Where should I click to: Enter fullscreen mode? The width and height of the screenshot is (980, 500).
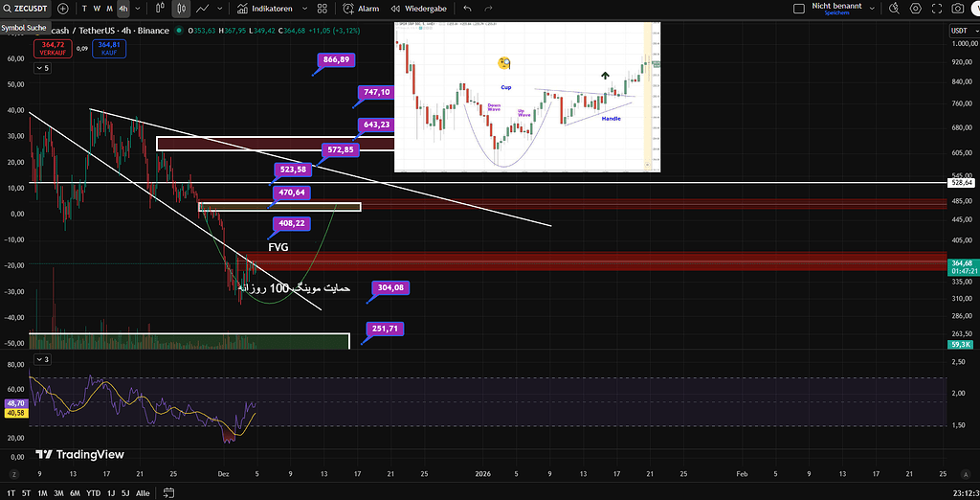(x=936, y=8)
